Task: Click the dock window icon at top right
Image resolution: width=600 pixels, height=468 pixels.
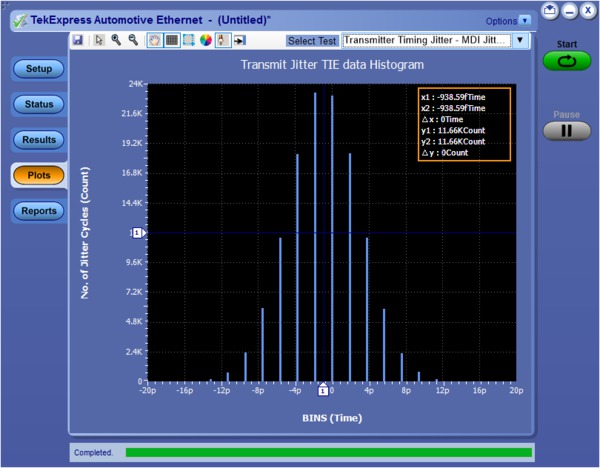Action: [549, 10]
